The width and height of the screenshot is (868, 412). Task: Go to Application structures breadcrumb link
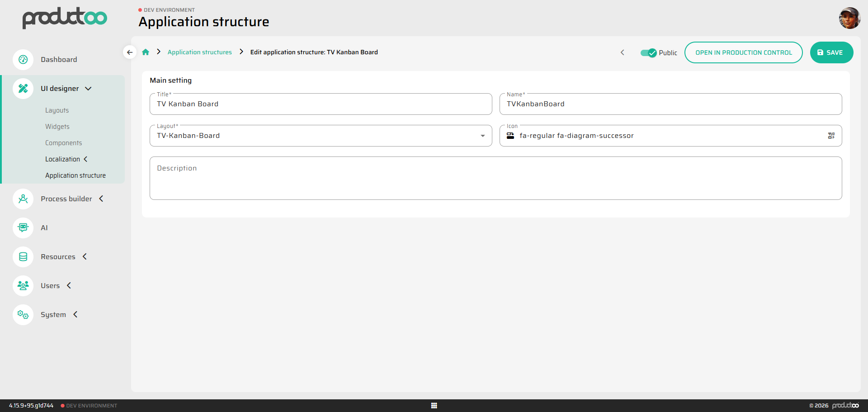[x=199, y=52]
